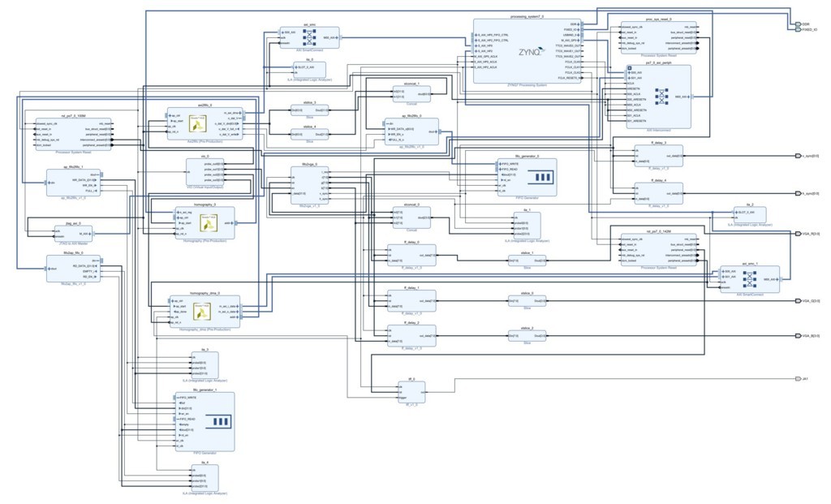This screenshot has width=831, height=504.
Task: Select the VGA_B output port symbol
Action: [799, 335]
